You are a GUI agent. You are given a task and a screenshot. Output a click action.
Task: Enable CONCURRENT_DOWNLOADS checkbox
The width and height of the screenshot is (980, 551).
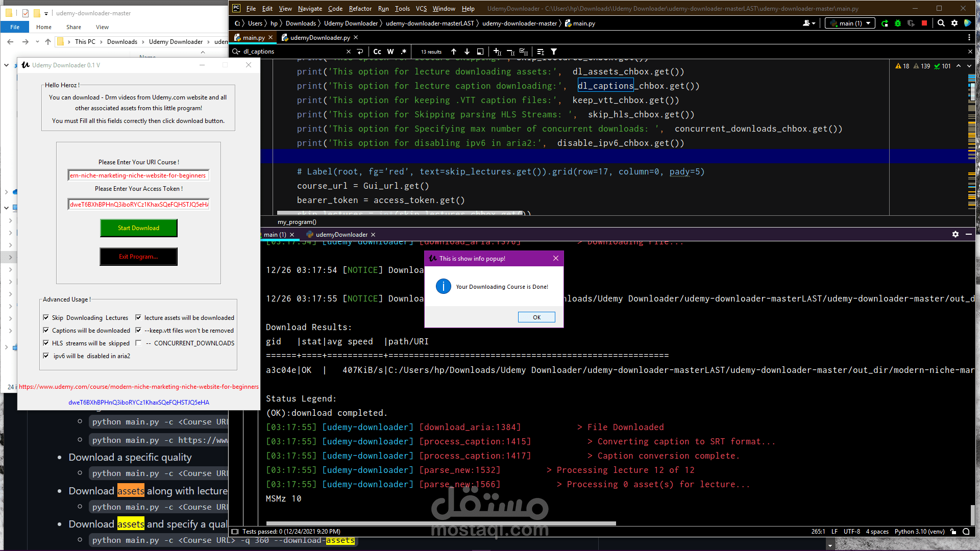(138, 343)
